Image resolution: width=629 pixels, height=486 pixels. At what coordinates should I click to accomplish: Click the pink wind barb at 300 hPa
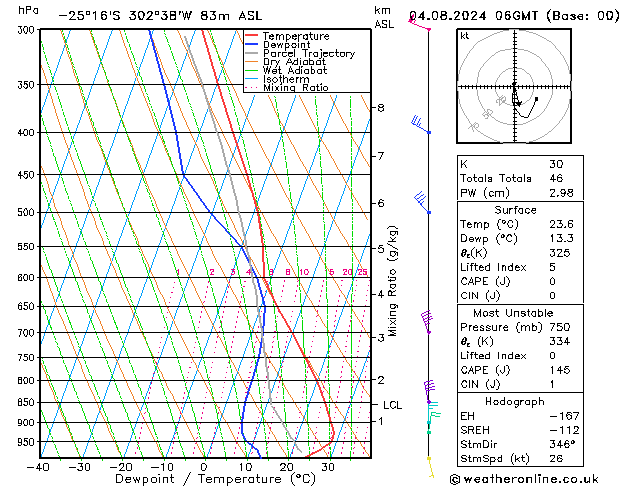[x=419, y=24]
